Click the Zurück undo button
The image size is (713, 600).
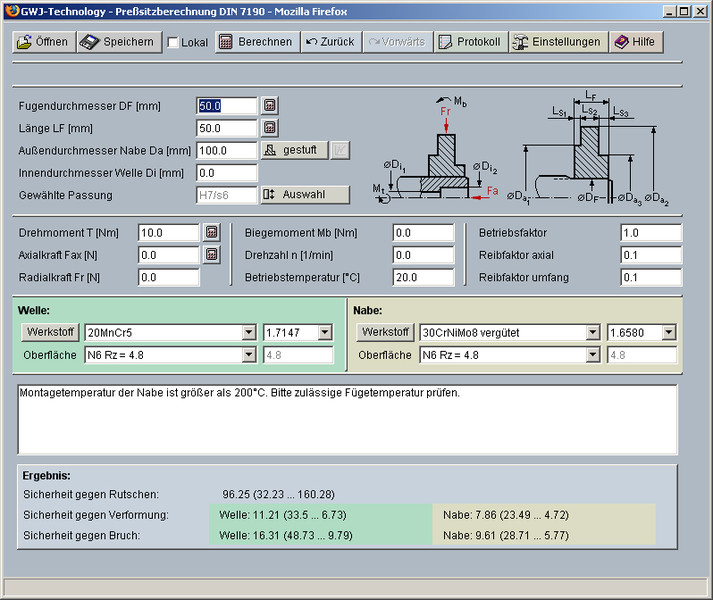click(x=331, y=42)
